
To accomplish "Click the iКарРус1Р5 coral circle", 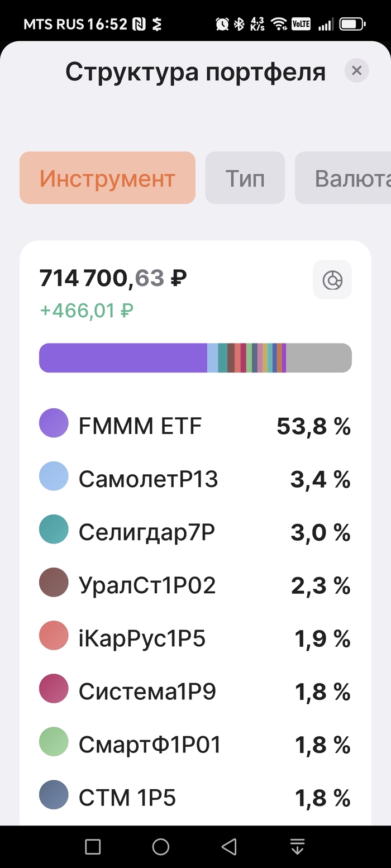I will 54,638.
